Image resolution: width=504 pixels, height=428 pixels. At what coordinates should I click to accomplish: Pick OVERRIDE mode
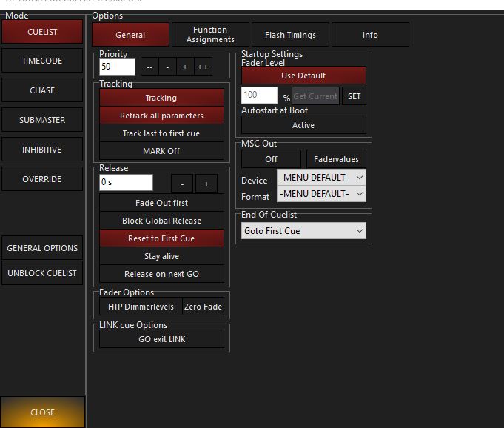point(42,179)
